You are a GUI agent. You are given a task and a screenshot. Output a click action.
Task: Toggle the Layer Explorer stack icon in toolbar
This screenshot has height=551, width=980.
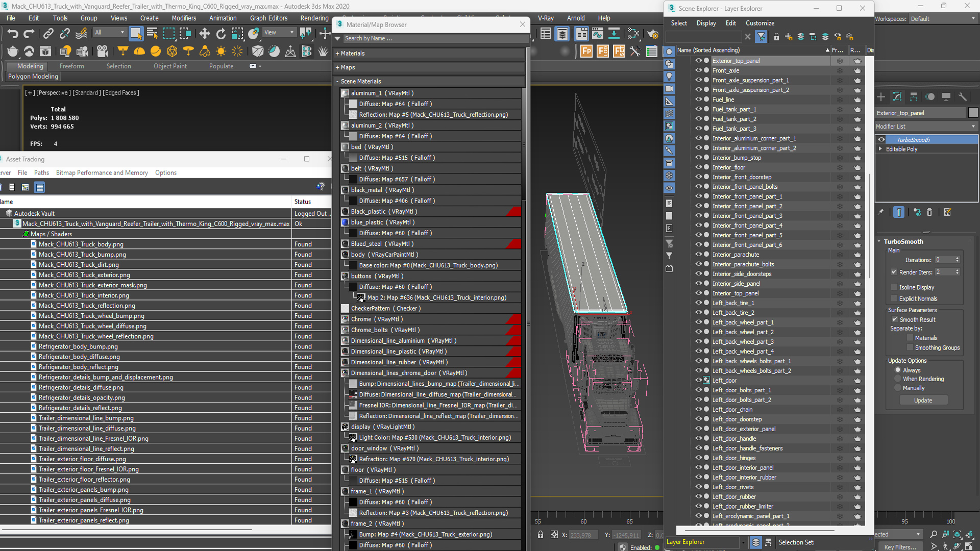pos(562,34)
